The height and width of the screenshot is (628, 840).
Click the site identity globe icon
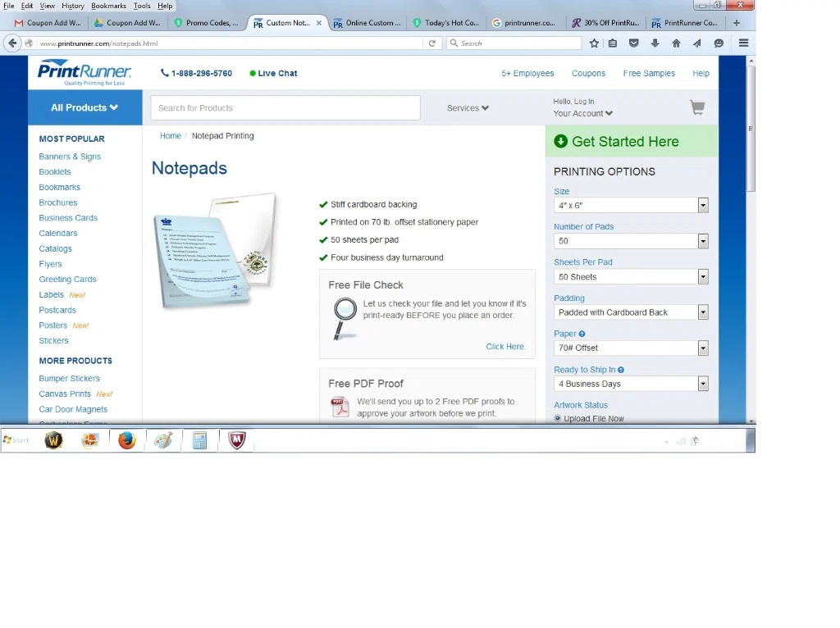pyautogui.click(x=29, y=43)
